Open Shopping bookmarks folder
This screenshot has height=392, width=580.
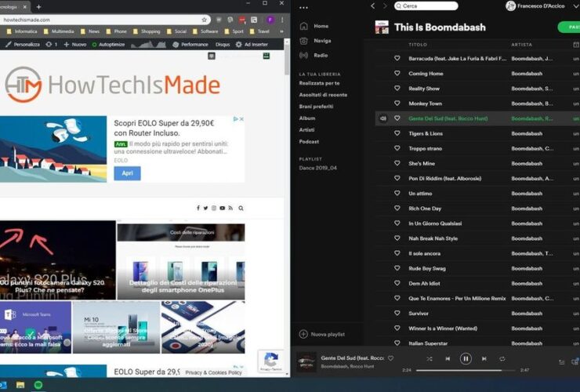(147, 31)
